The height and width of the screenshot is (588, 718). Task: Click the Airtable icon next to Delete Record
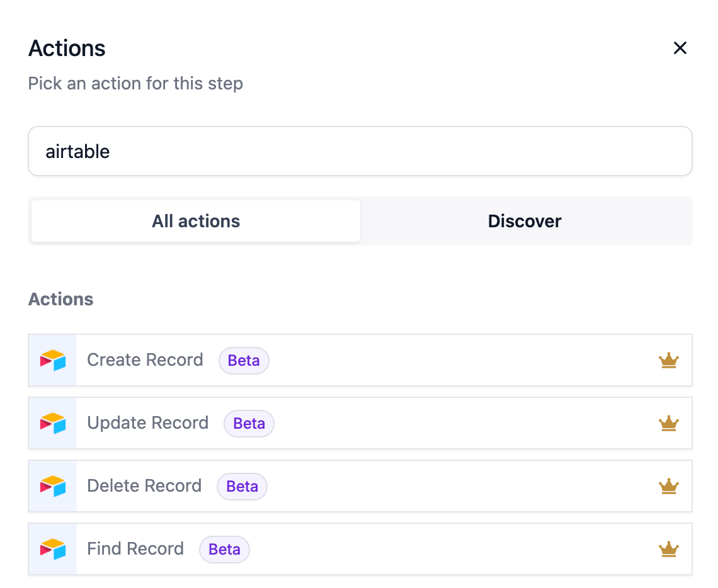52,486
